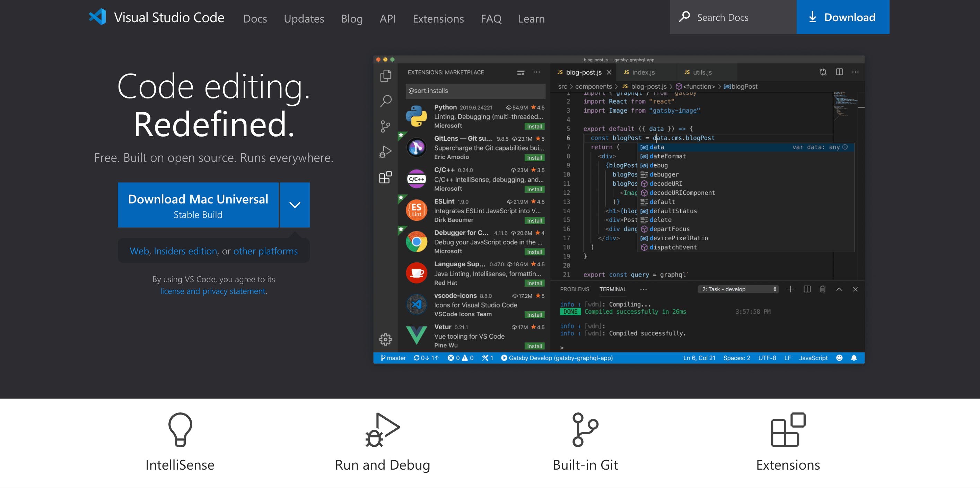Viewport: 980px width, 488px height.
Task: Install the GitLens extension
Action: (534, 157)
